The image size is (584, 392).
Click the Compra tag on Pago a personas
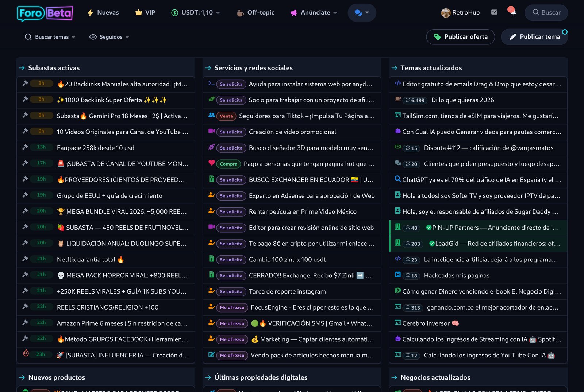(228, 164)
